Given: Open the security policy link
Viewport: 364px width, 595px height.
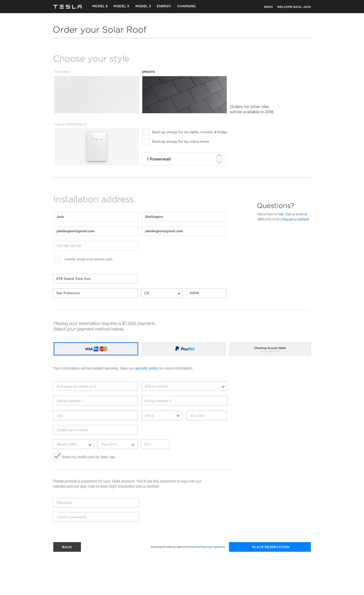Looking at the screenshot, I should tap(147, 368).
